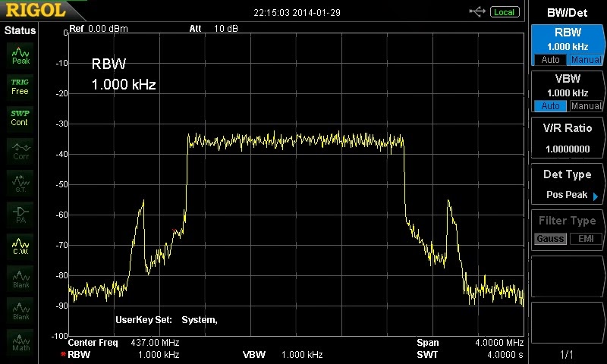Click the Ref 0.00 dBm readout
The image size is (607, 364).
[99, 29]
